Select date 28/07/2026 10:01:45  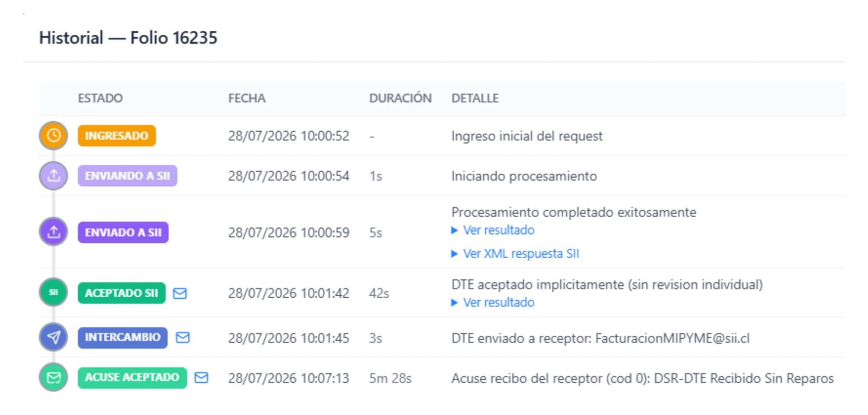pos(289,338)
